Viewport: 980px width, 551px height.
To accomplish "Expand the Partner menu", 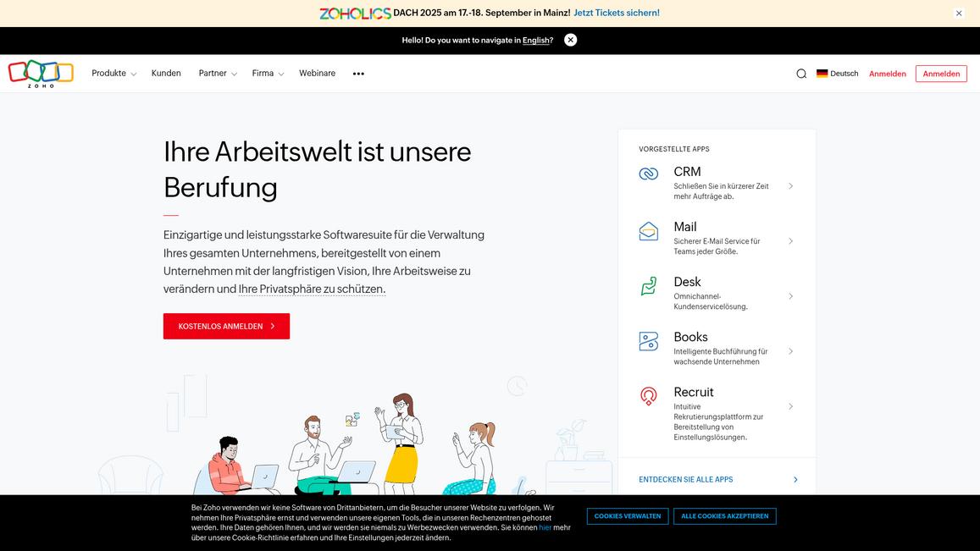I will (218, 73).
